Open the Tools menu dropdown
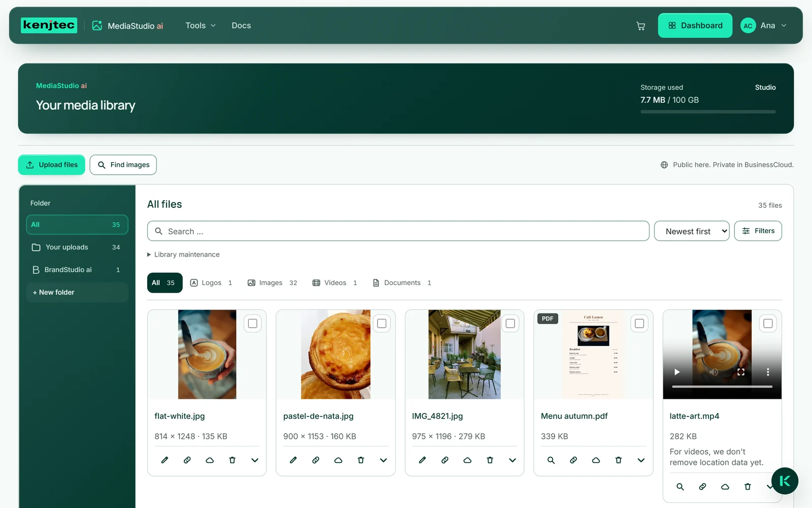The width and height of the screenshot is (812, 508). pos(200,25)
